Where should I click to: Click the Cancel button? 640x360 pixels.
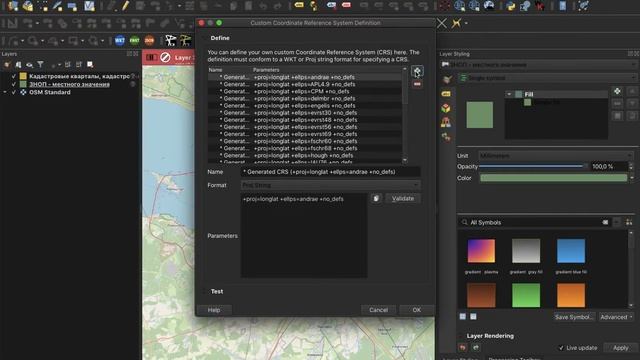tap(378, 310)
